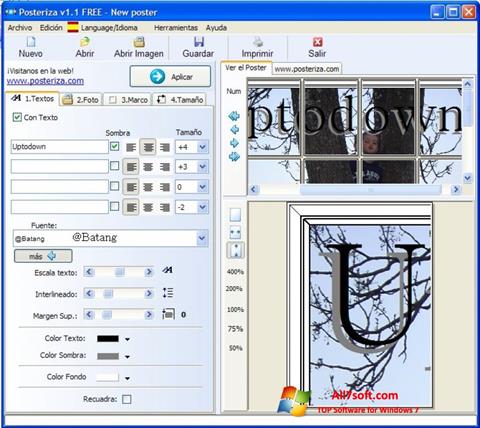Viewport: 480px width, 428px height.
Task: Click the fit-width zoom icon
Action: tap(235, 232)
